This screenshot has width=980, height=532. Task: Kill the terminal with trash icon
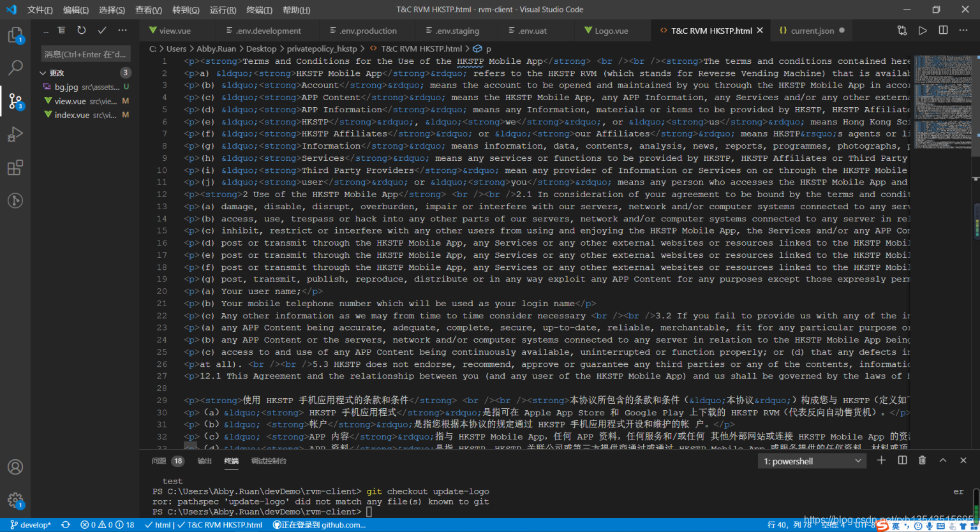(x=922, y=461)
